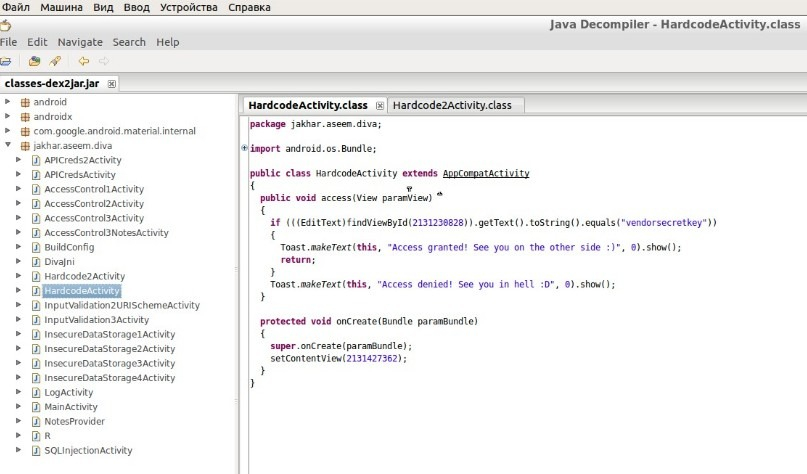Click the Hardcode2Activity class icon
The width and height of the screenshot is (807, 474).
tap(36, 276)
